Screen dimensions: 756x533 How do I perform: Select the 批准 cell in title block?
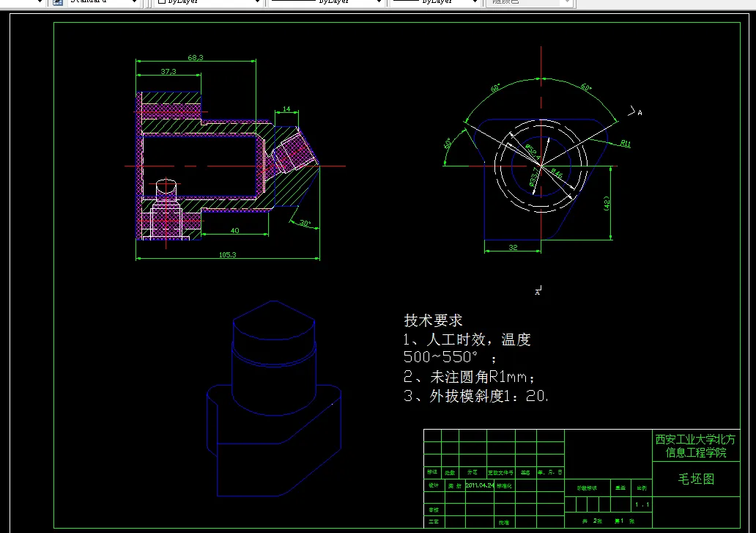point(504,523)
